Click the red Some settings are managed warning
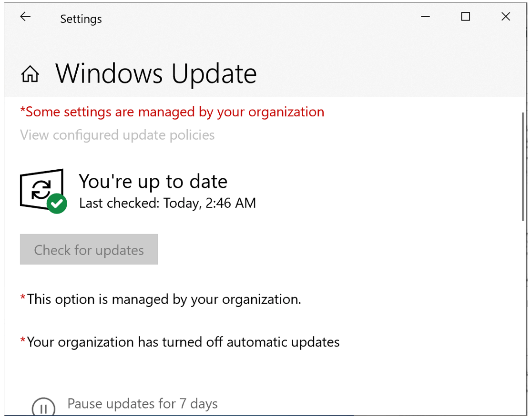This screenshot has width=531, height=420. (x=172, y=112)
